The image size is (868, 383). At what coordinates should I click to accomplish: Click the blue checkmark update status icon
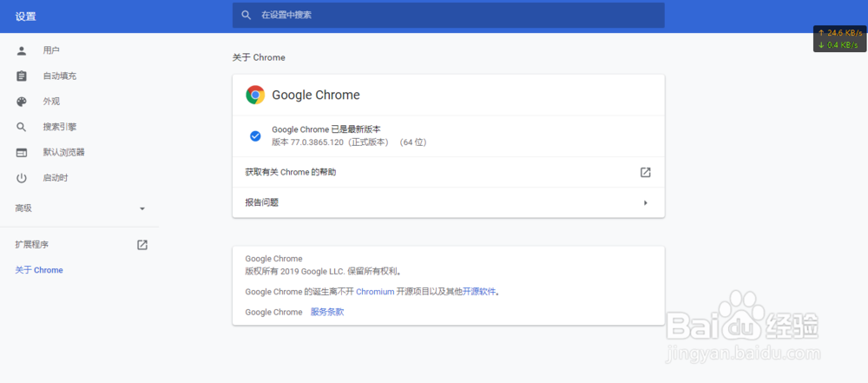255,135
